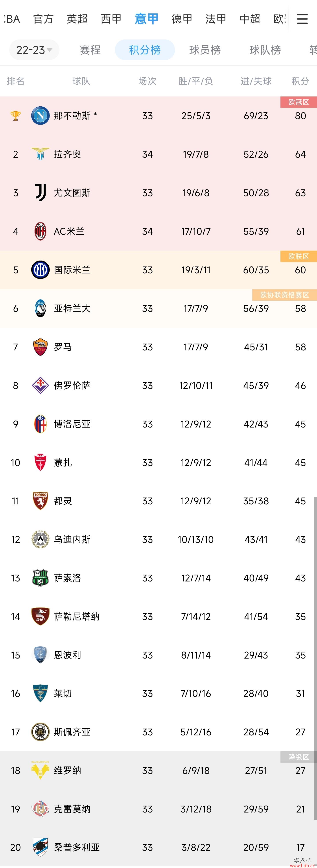Tap the Napoli club crest
317x868 pixels.
[x=41, y=116]
